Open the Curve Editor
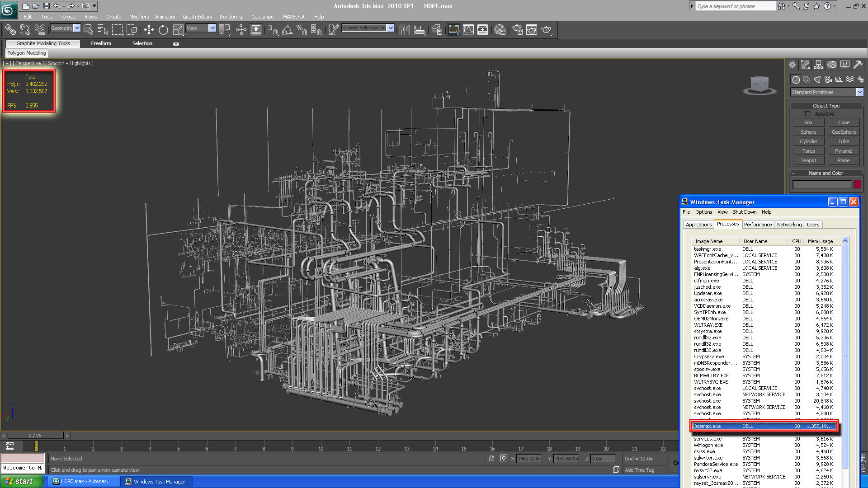 point(468,30)
